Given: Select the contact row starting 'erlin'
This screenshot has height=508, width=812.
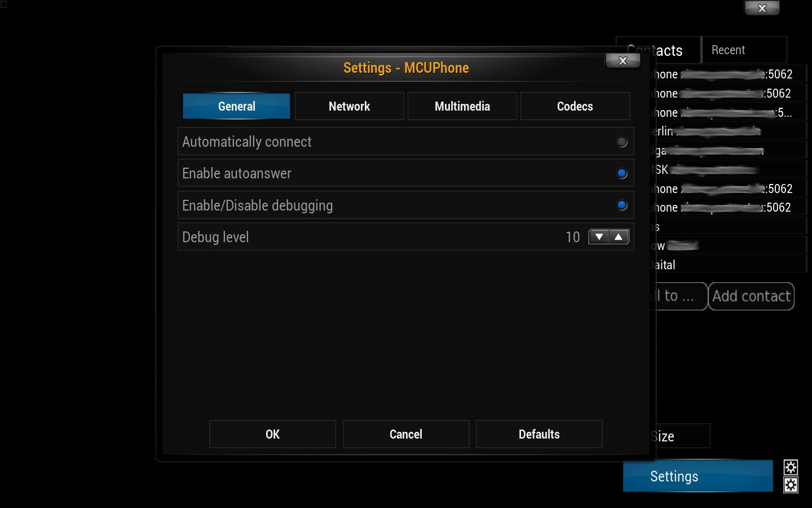Looking at the screenshot, I should coord(731,132).
